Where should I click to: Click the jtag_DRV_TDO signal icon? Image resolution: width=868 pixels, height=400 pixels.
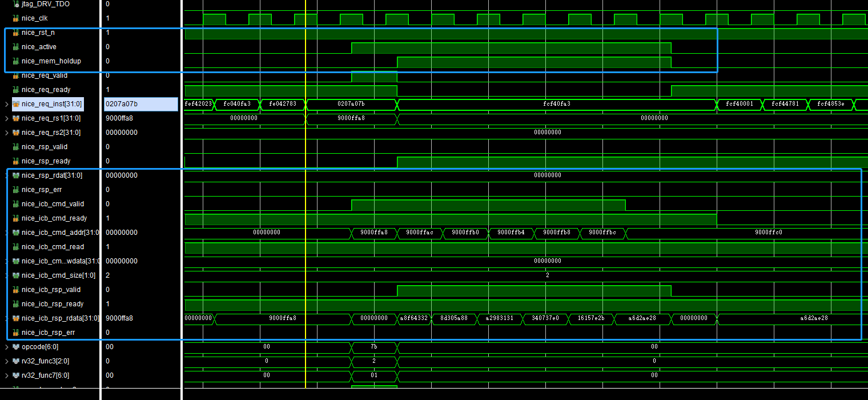[x=15, y=4]
